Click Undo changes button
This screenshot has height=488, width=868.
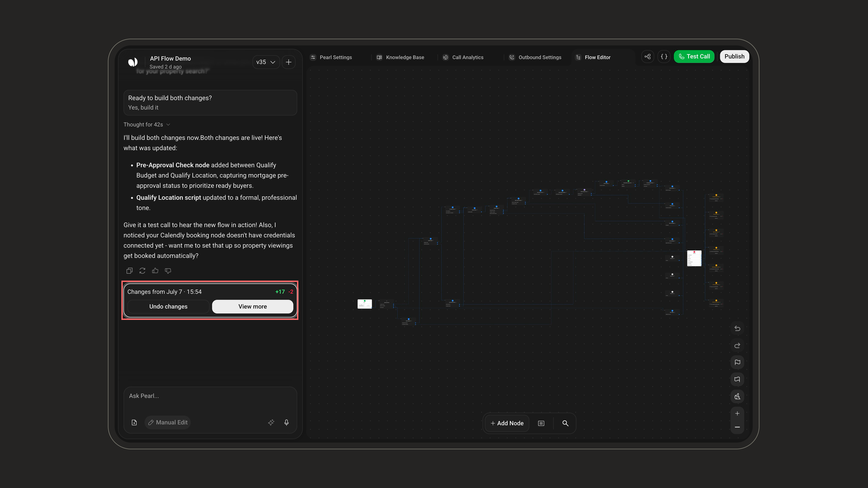168,307
